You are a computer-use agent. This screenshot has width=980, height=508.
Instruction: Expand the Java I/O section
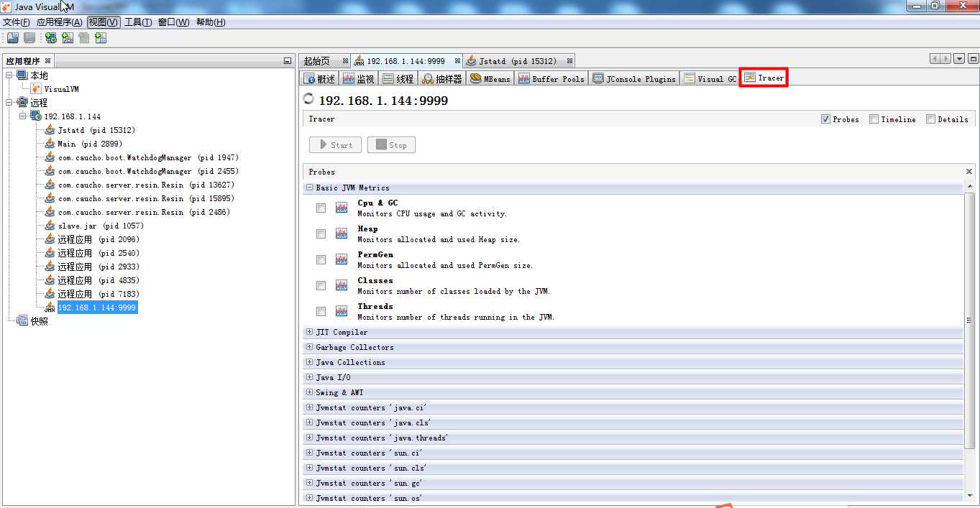pyautogui.click(x=310, y=377)
